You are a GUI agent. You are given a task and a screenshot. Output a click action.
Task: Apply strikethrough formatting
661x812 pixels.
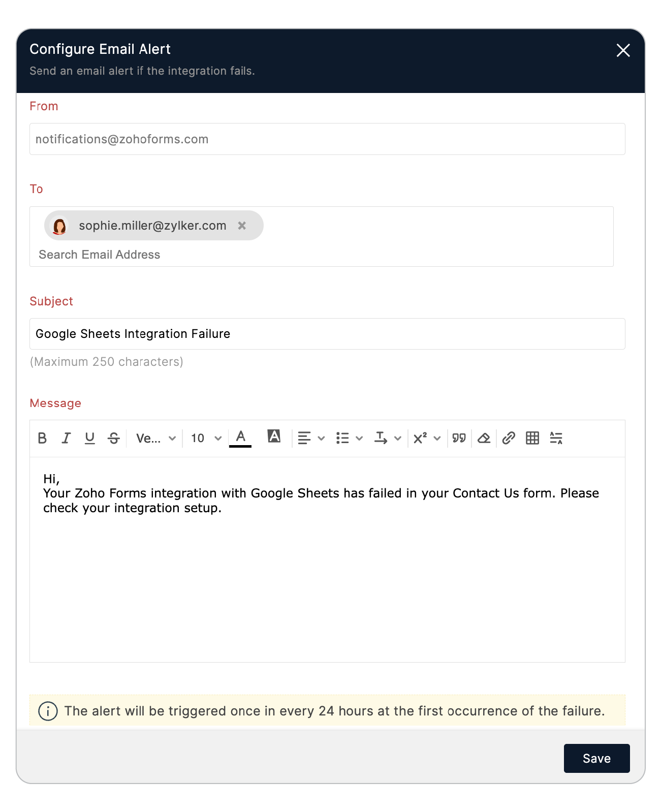coord(114,438)
